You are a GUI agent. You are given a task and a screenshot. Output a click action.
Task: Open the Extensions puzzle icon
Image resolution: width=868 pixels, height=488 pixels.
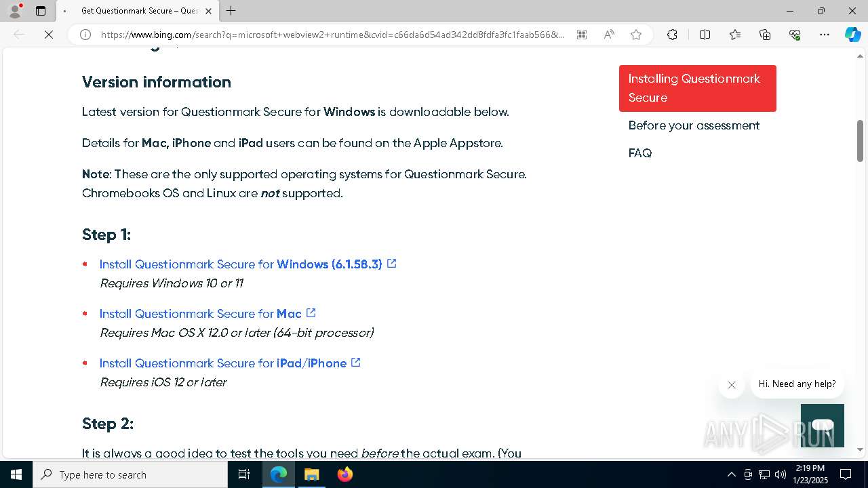click(x=672, y=35)
